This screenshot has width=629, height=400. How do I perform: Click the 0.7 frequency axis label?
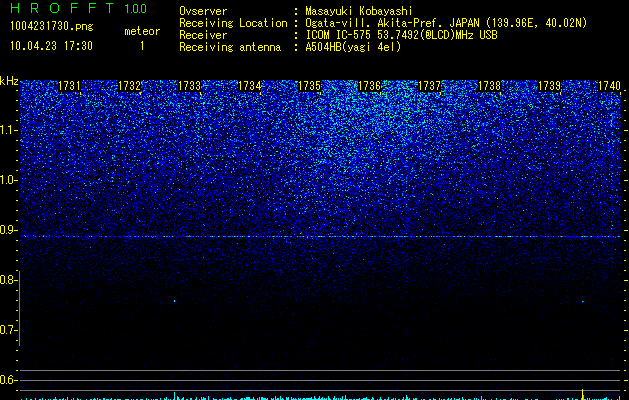pos(9,330)
